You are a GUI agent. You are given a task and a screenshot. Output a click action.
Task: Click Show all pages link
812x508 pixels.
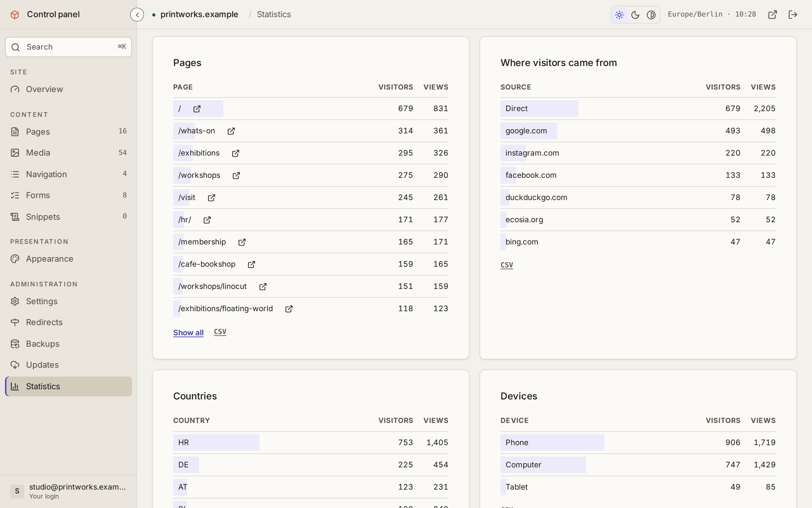tap(188, 333)
